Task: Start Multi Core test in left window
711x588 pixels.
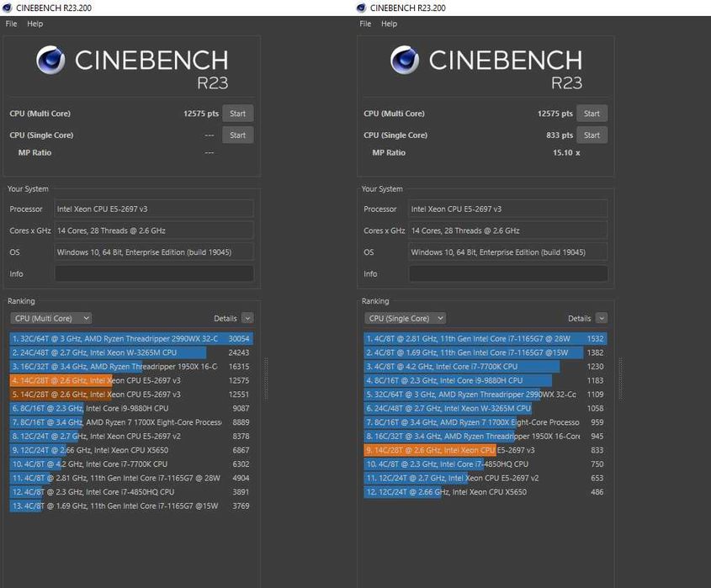Action: 237,114
